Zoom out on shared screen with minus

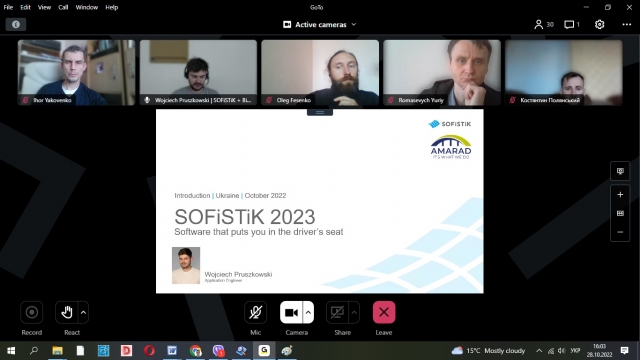point(620,232)
